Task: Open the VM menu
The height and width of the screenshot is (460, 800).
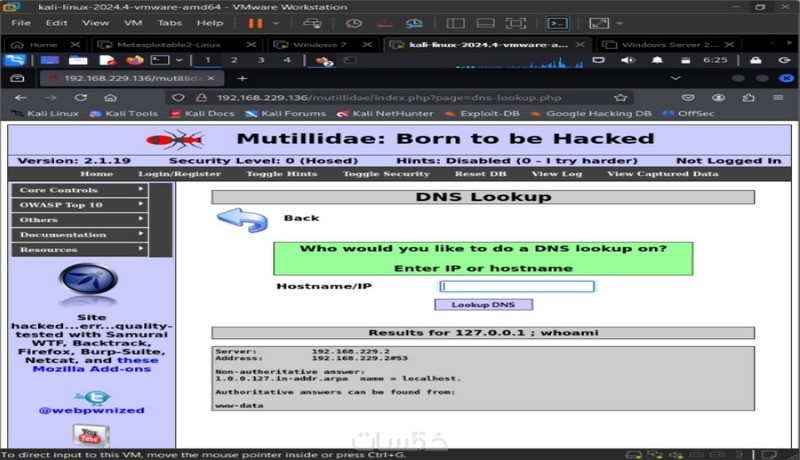Action: (x=133, y=23)
